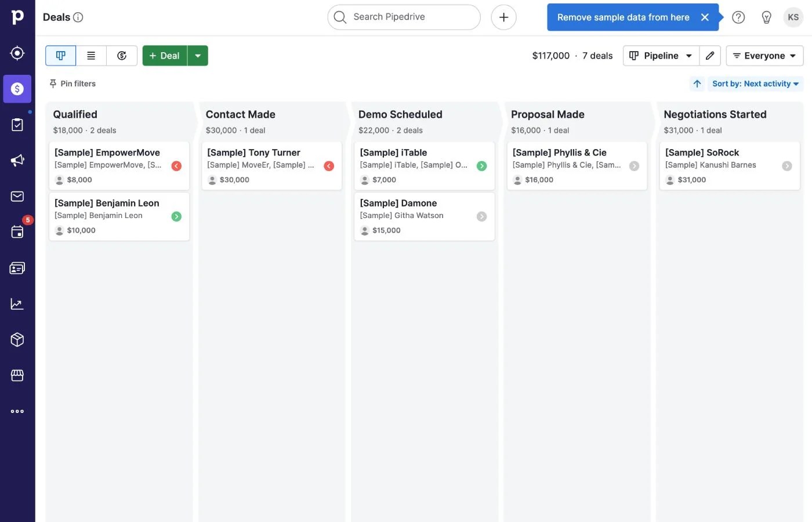Toggle sort direction arrow
The height and width of the screenshot is (522, 812).
(x=697, y=84)
